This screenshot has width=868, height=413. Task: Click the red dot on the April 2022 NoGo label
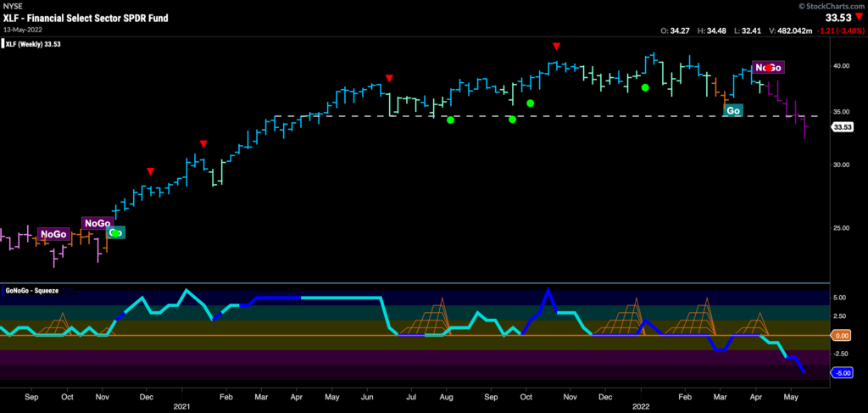pos(768,67)
